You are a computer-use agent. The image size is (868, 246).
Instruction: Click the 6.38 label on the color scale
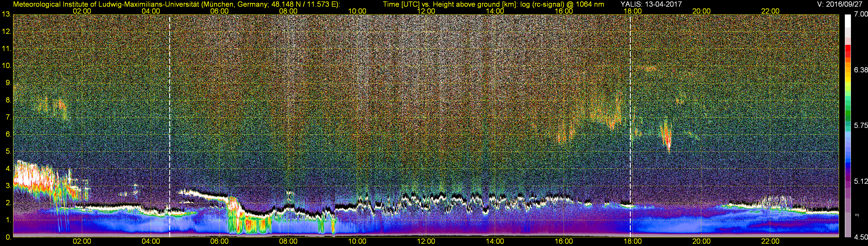pos(860,70)
